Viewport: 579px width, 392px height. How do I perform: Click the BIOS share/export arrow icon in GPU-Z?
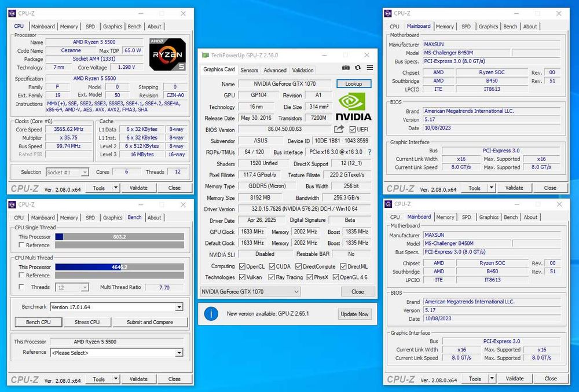click(x=339, y=129)
